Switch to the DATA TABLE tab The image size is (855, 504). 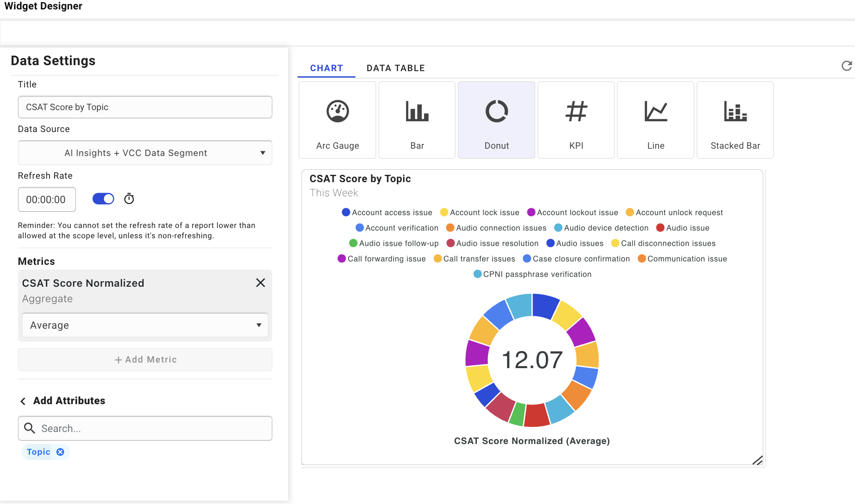click(395, 68)
